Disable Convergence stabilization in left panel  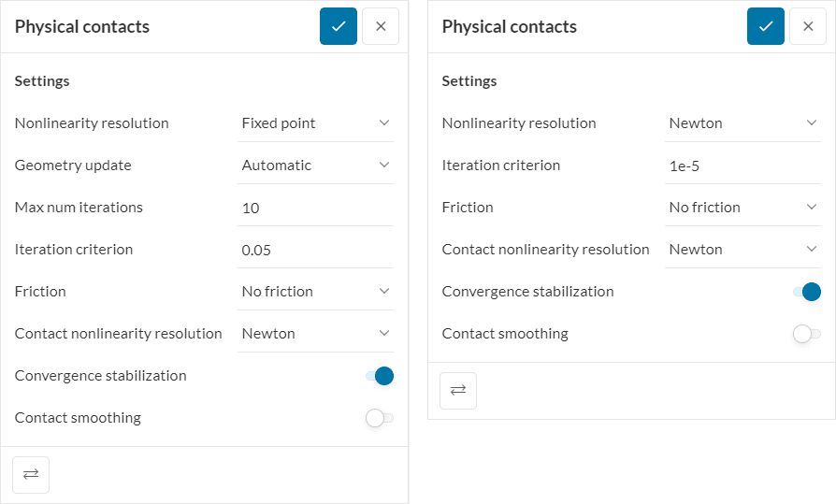(380, 376)
